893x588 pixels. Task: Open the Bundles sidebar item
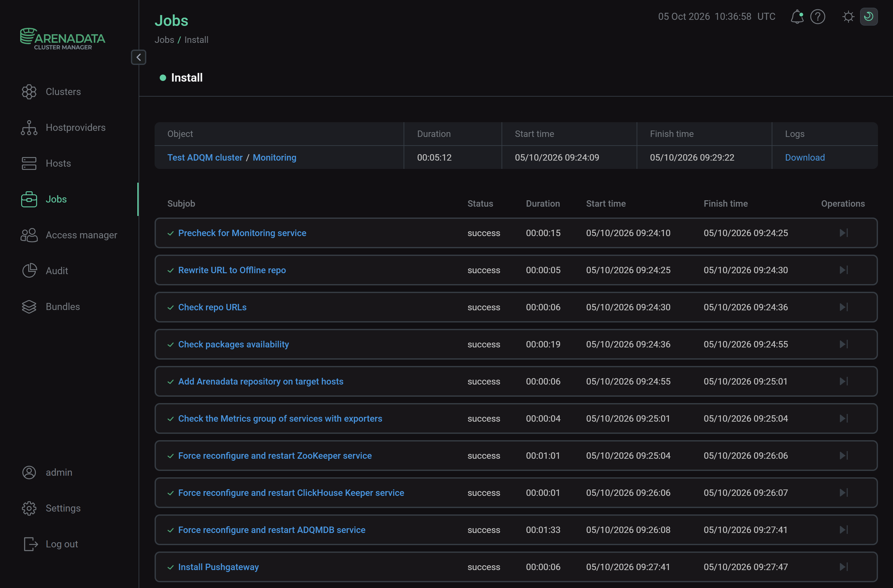(x=63, y=307)
